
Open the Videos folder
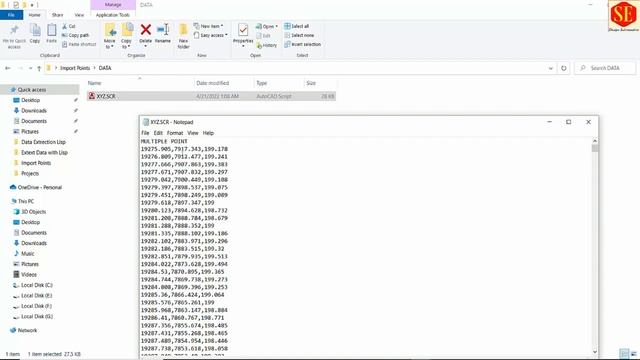[x=29, y=275]
